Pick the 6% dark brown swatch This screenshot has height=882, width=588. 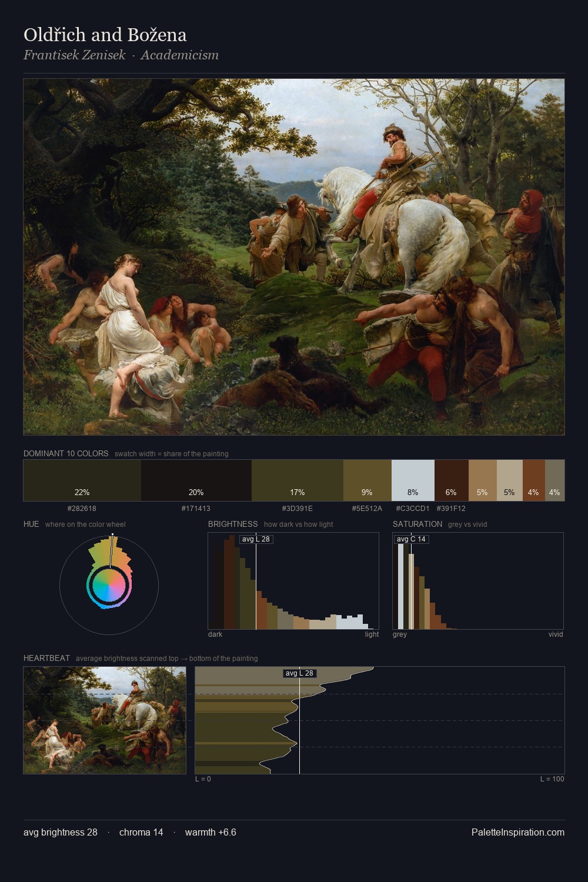[452, 480]
